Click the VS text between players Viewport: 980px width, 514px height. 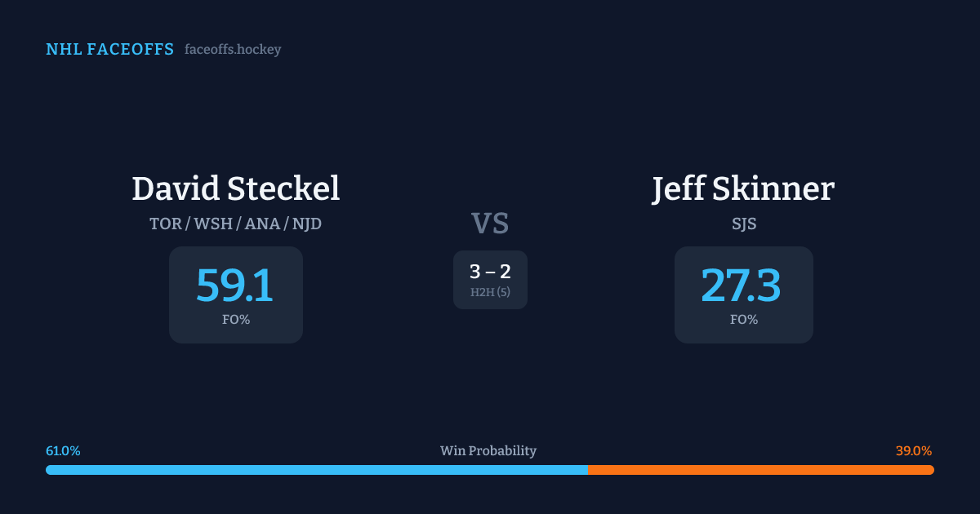point(490,224)
